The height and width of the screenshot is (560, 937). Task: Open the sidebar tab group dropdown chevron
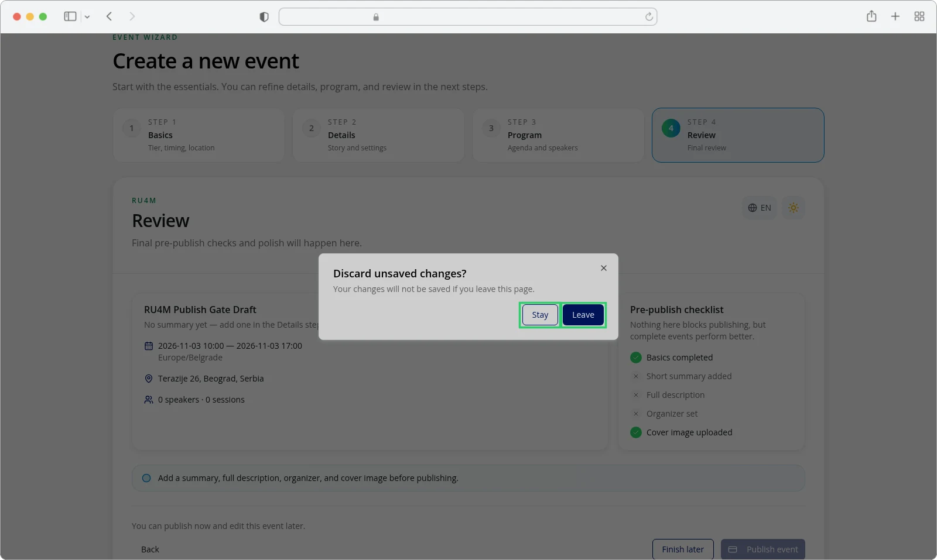tap(87, 17)
